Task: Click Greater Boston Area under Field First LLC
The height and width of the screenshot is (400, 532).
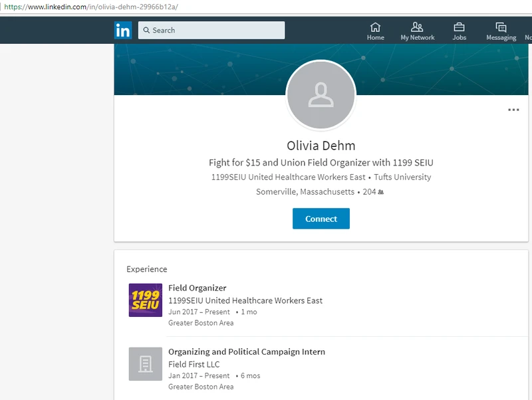Action: 201,387
